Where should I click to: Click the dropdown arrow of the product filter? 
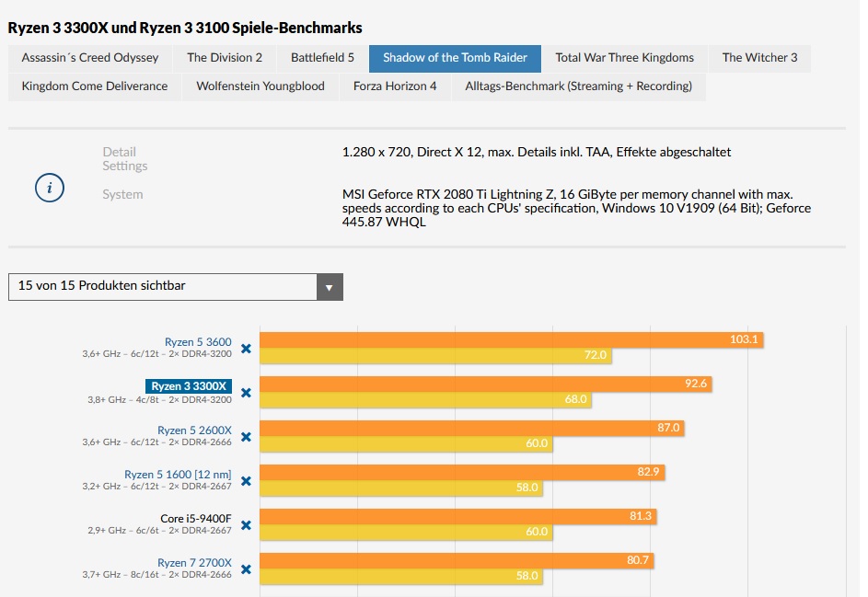tap(330, 287)
